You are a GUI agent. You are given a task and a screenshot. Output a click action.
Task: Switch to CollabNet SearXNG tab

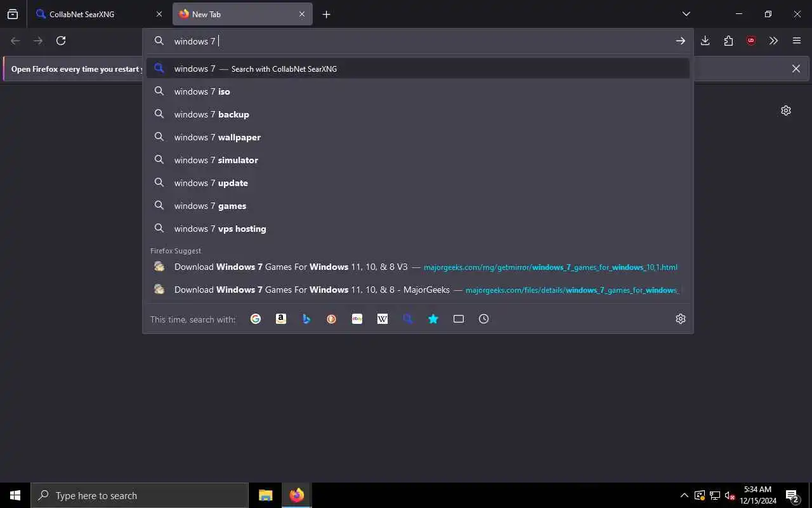click(x=100, y=14)
